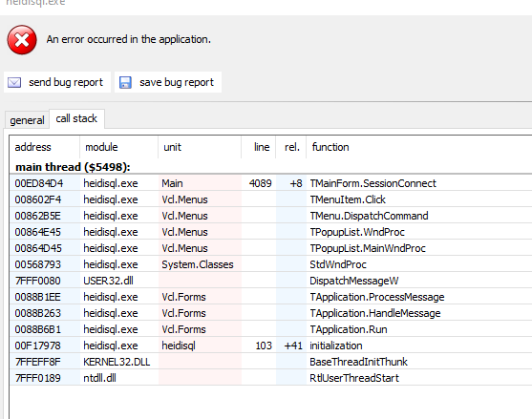532x419 pixels.
Task: Select address 00864D45 cell
Action: click(38, 248)
